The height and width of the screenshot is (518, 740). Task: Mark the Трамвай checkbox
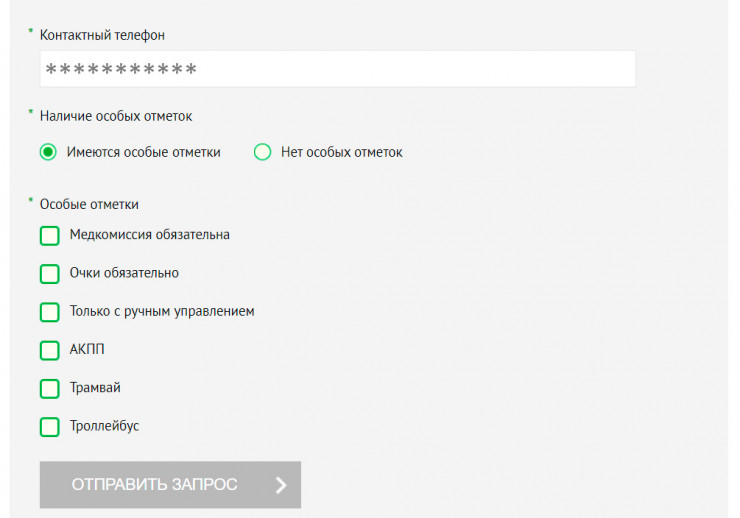pyautogui.click(x=50, y=388)
